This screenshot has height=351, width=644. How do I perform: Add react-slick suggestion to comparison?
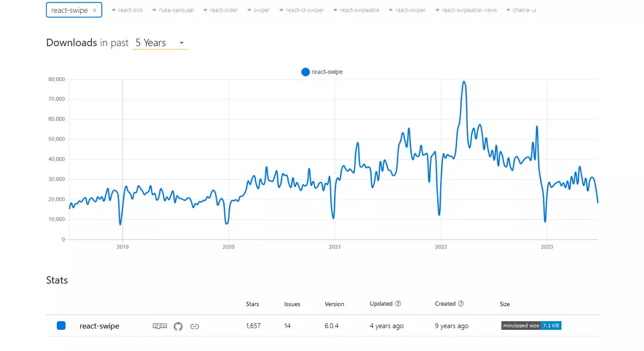(x=127, y=10)
